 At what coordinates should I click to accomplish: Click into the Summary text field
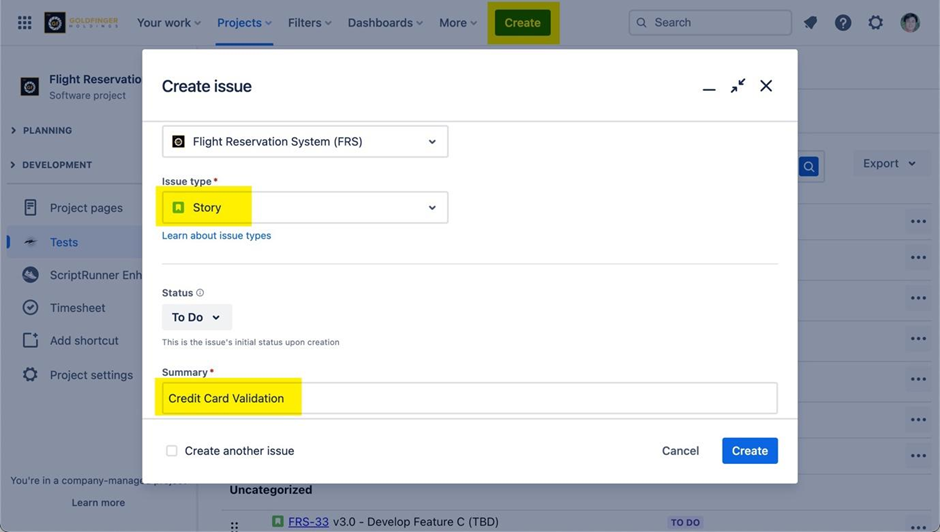pyautogui.click(x=469, y=398)
